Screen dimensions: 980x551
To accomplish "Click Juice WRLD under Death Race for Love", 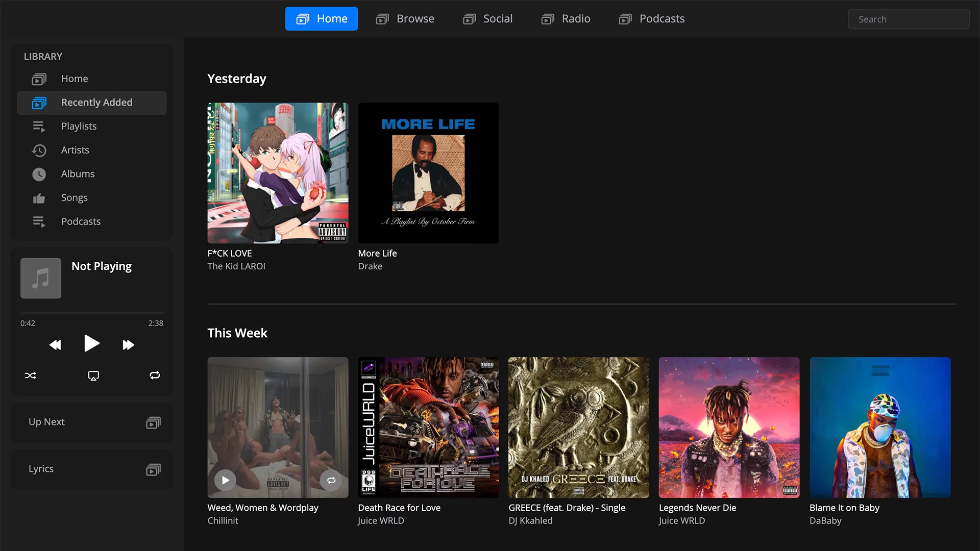I will (x=381, y=521).
